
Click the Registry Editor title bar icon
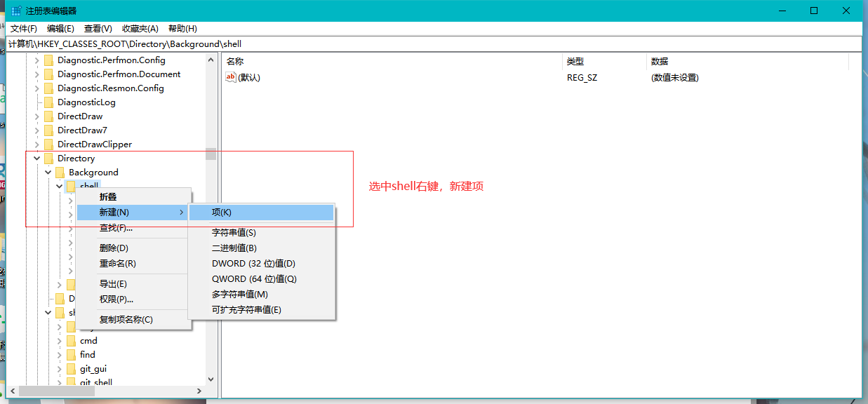[x=16, y=11]
